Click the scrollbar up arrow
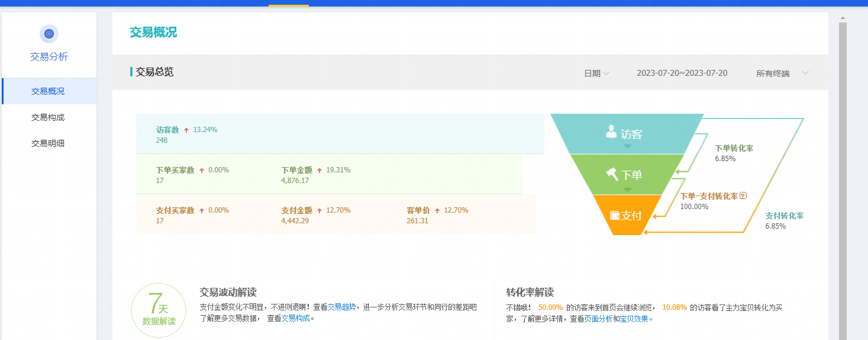The image size is (868, 340). 843,18
